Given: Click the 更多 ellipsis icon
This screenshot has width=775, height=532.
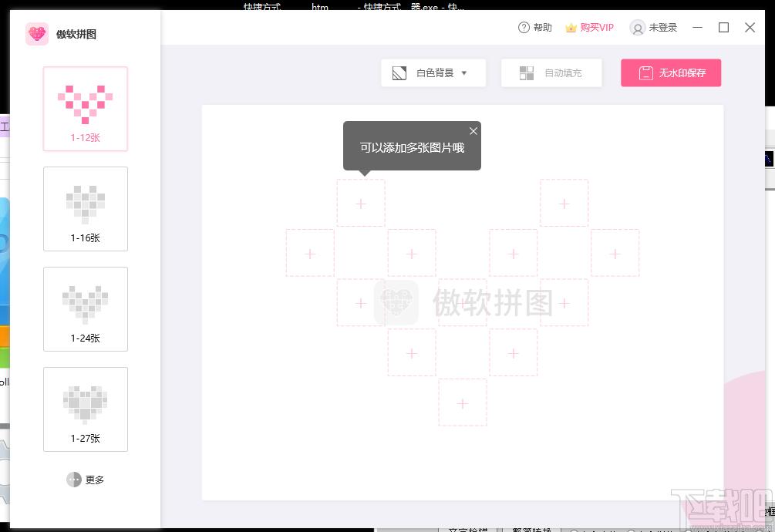Looking at the screenshot, I should [74, 480].
